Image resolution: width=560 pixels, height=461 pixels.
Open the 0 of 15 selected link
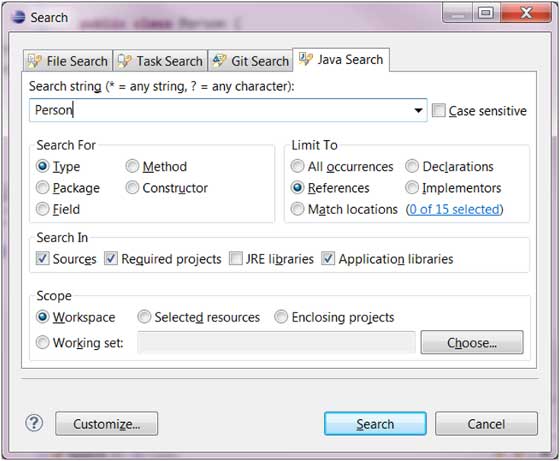(x=455, y=209)
